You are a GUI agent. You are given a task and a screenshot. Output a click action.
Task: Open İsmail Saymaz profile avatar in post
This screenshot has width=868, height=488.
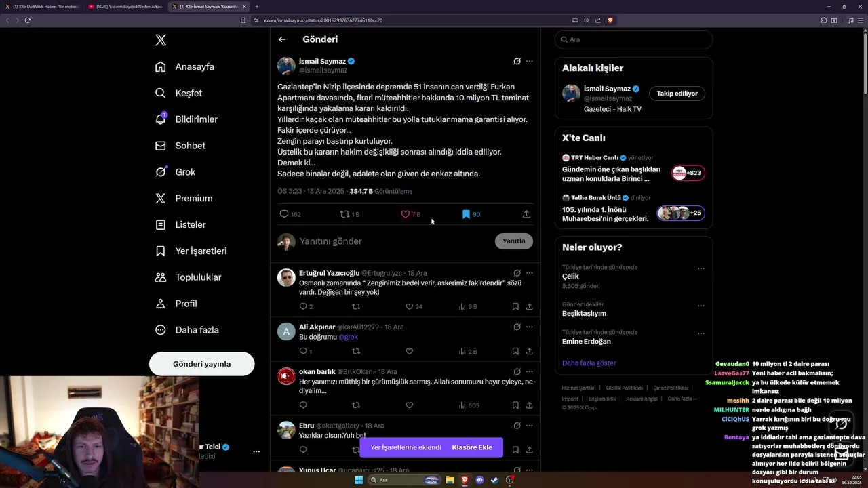(286, 66)
